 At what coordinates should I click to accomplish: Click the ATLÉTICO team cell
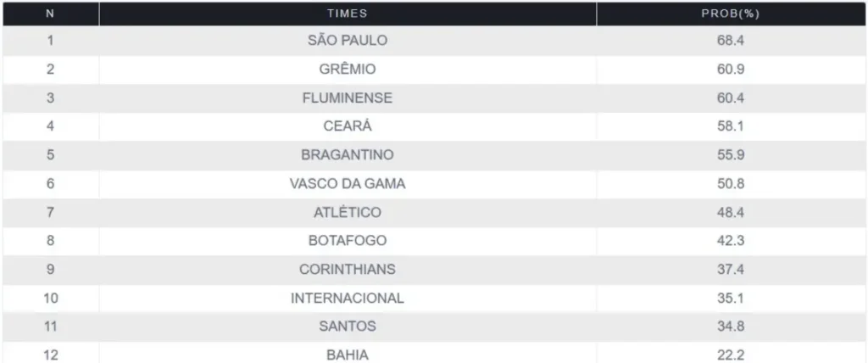(347, 212)
